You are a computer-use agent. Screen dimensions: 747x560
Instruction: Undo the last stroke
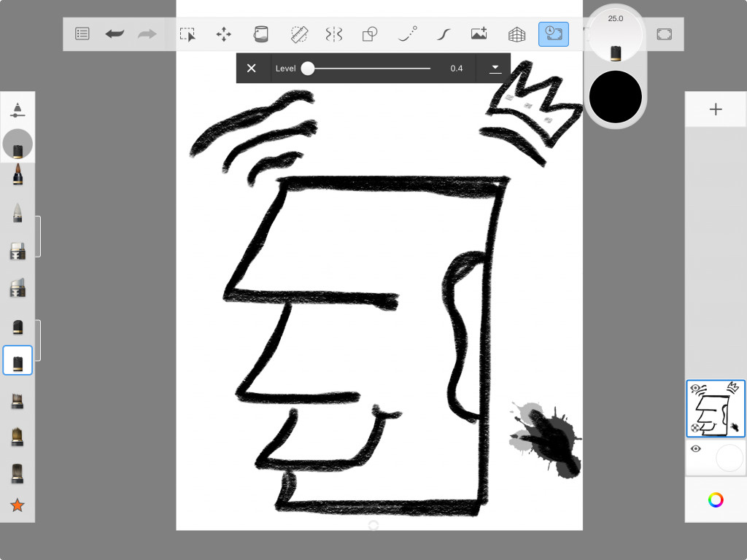115,34
